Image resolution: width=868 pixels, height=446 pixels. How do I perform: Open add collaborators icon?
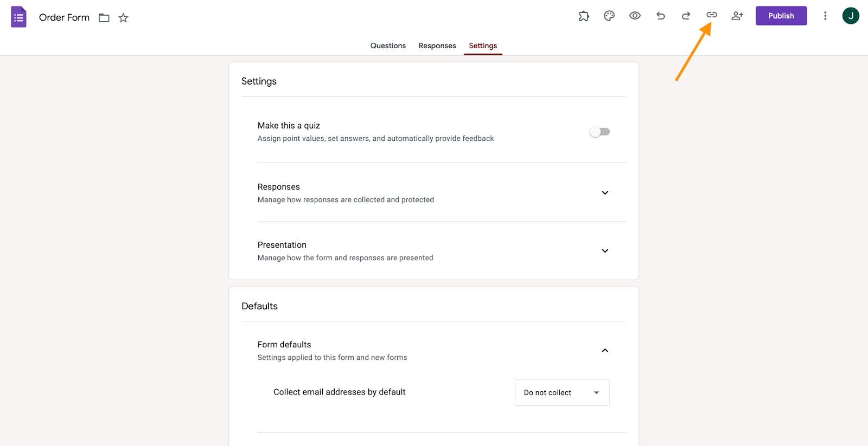pos(737,16)
